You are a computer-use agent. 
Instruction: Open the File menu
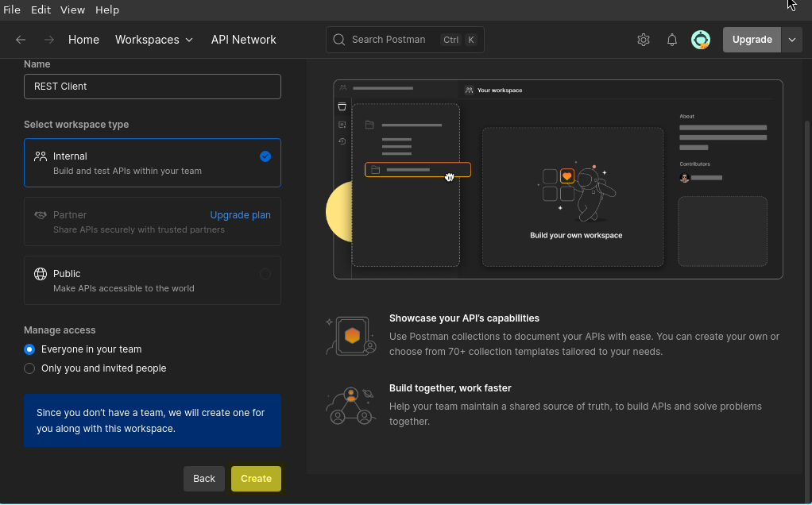[x=12, y=10]
